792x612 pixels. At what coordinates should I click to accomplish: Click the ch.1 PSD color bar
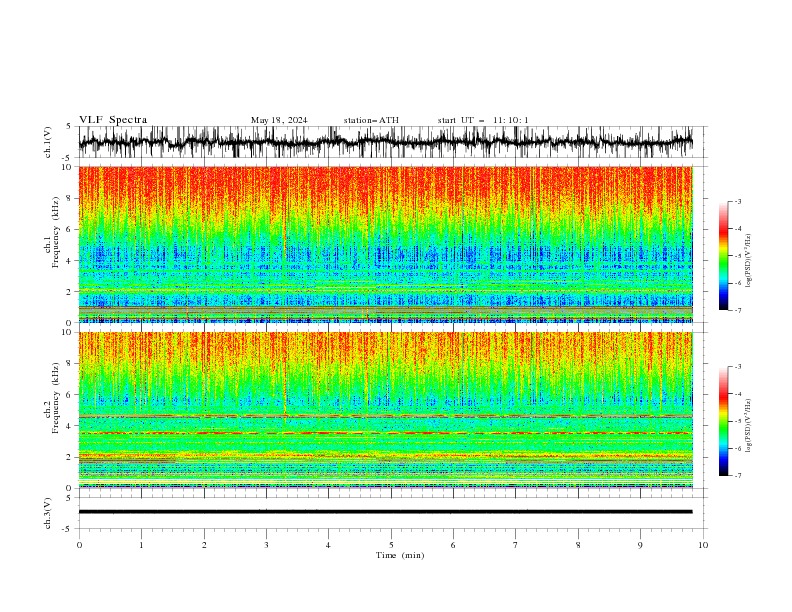(x=723, y=256)
